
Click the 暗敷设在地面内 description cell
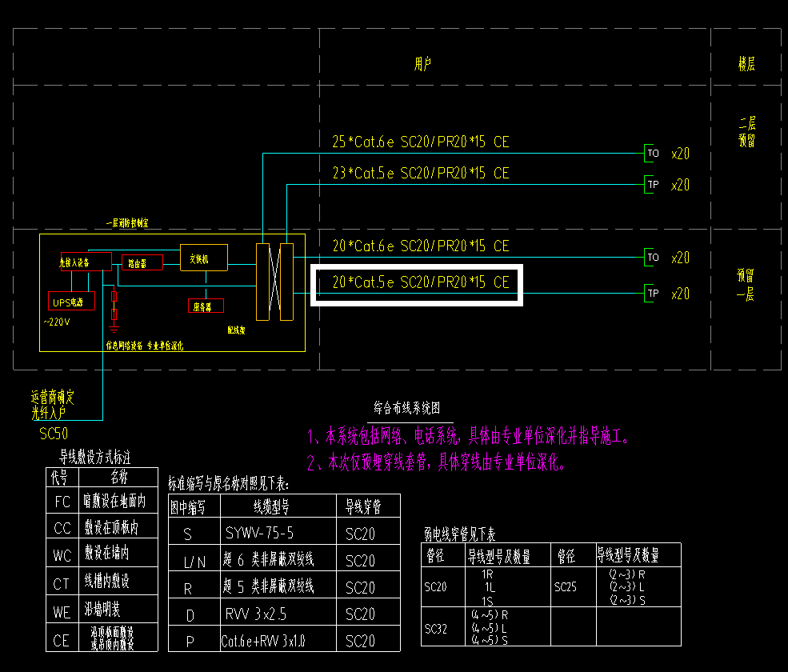(x=118, y=500)
